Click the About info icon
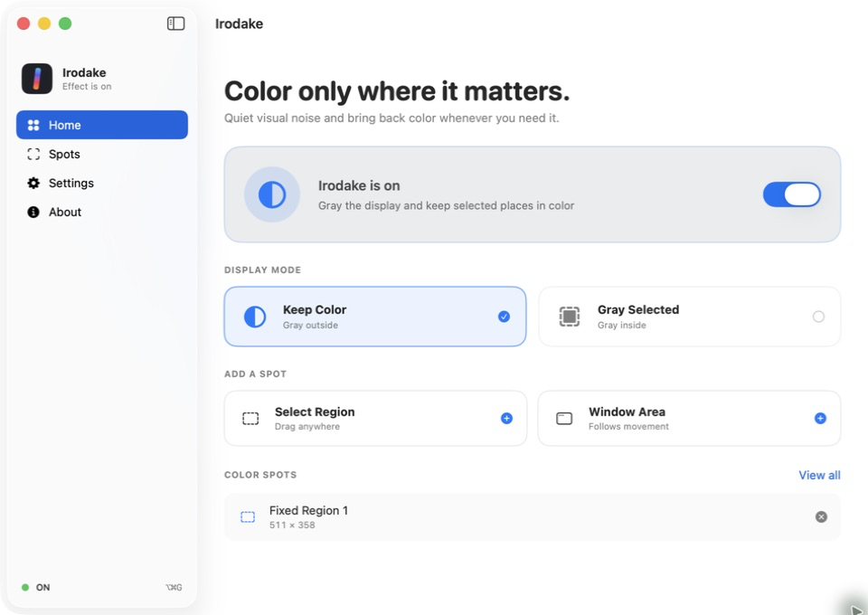Viewport: 868px width, 615px height. tap(33, 212)
